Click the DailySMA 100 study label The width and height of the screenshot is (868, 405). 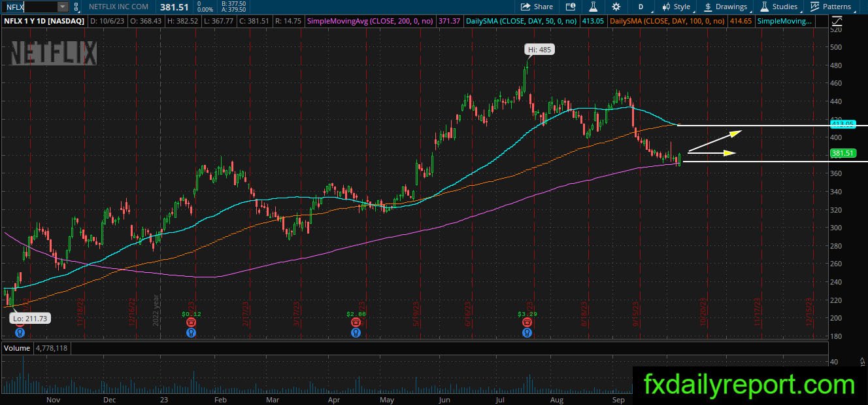667,22
